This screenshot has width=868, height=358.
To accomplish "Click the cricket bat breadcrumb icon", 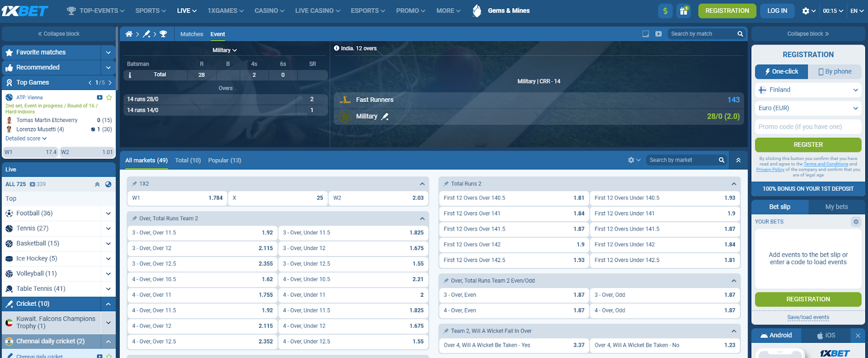I will point(146,34).
